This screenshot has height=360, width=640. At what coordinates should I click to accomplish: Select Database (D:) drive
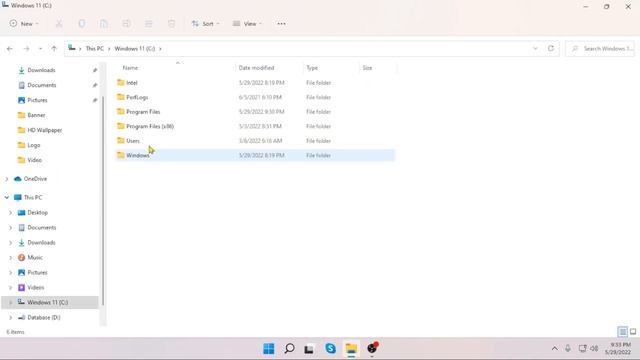pos(43,318)
